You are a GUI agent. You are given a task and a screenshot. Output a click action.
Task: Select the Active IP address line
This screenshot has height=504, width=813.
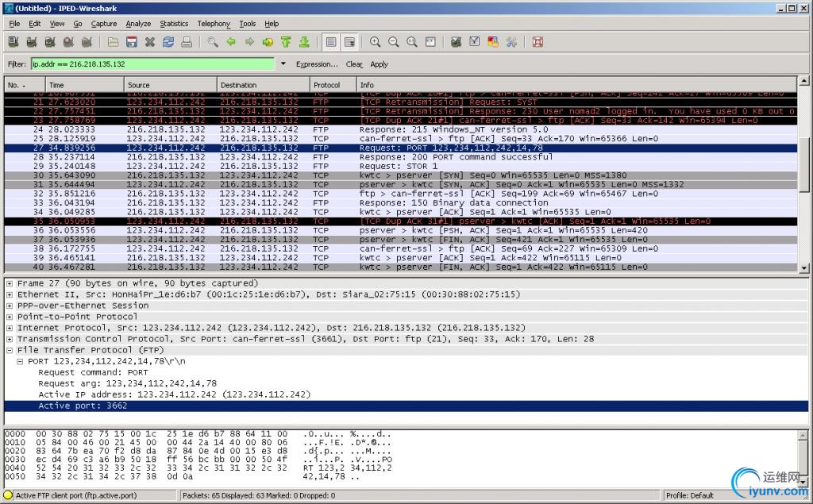point(174,394)
